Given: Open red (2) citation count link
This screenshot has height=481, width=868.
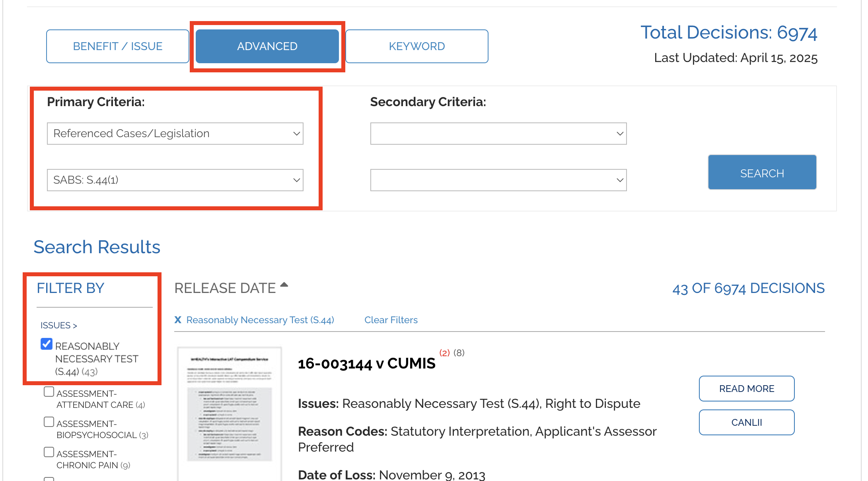Looking at the screenshot, I should (x=444, y=353).
